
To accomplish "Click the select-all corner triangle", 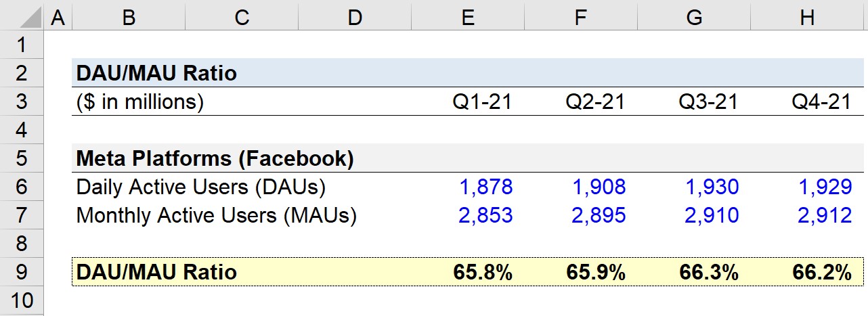I will click(x=22, y=17).
